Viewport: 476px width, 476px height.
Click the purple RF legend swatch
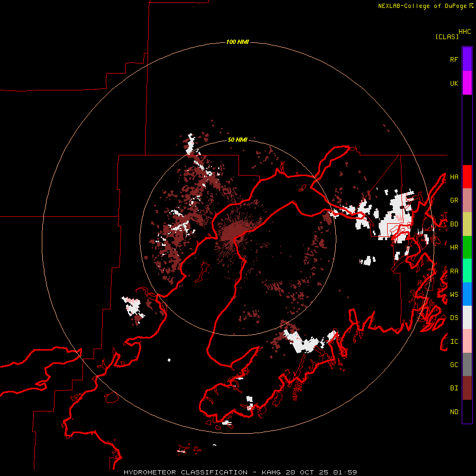click(467, 59)
